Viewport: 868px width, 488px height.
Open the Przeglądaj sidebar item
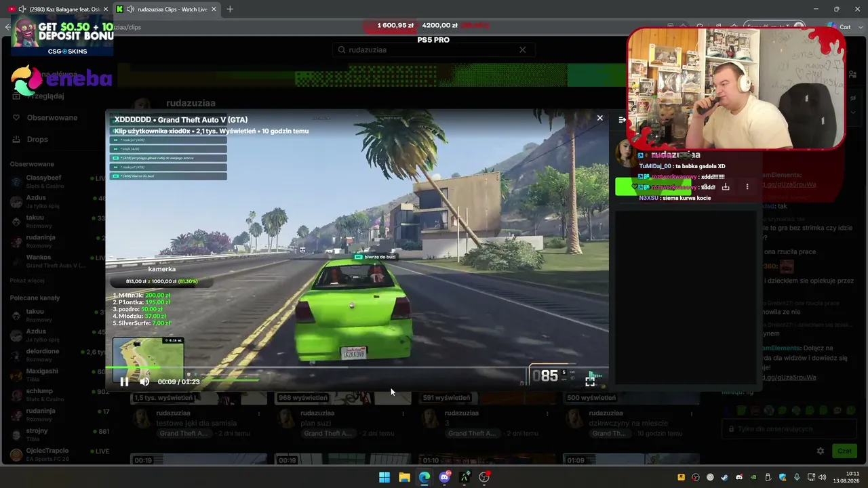pyautogui.click(x=45, y=96)
